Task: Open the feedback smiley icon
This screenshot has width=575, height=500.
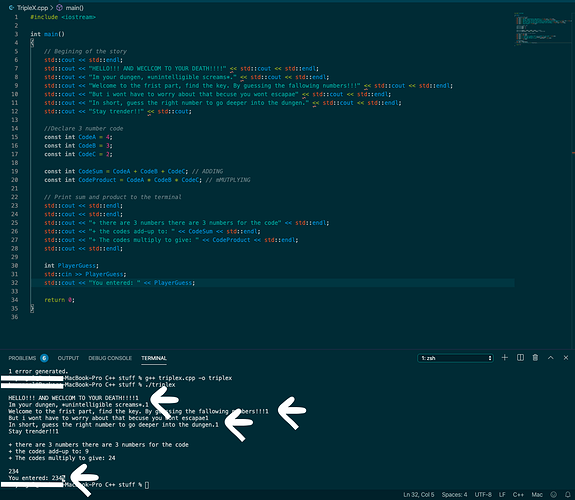Action: (x=553, y=494)
